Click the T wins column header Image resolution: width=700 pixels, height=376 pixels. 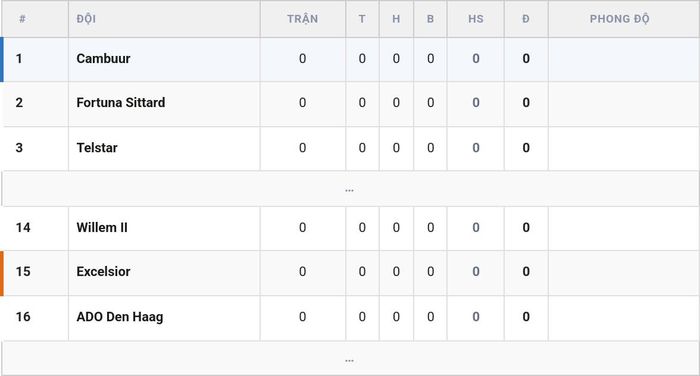(362, 19)
